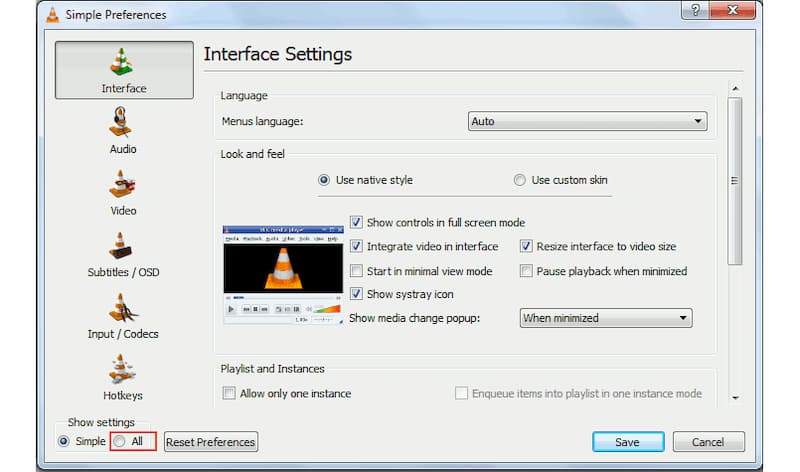Select Use custom skin radio button

click(519, 180)
